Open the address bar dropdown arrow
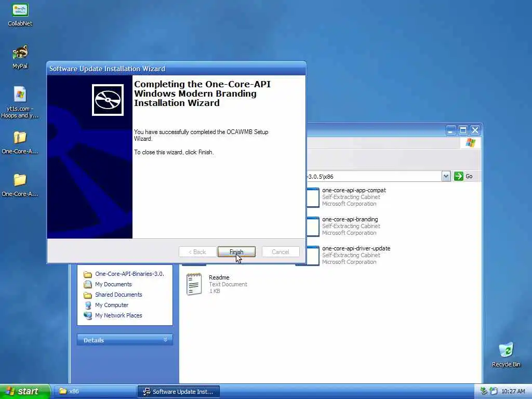This screenshot has width=532, height=399. pyautogui.click(x=446, y=176)
